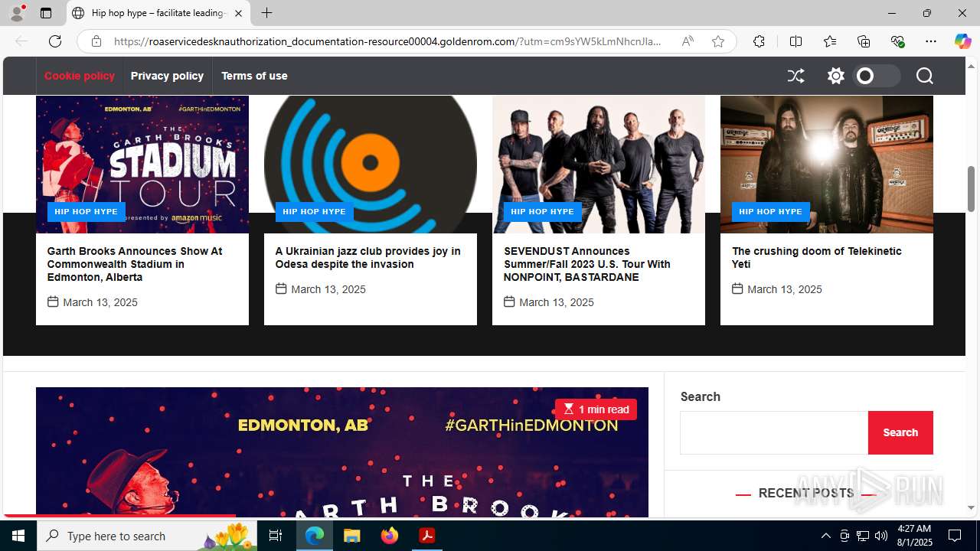Open the Collections icon

tap(864, 41)
